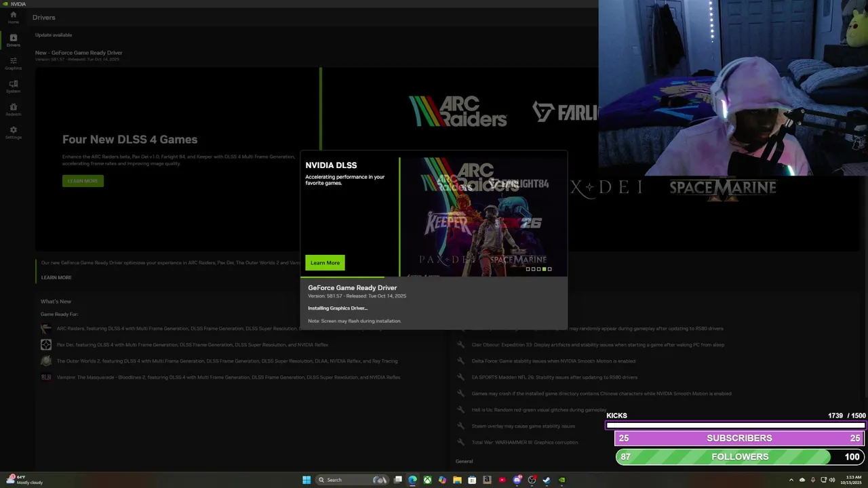Click wrench icon beside Total War WARHAMMER issue
The height and width of the screenshot is (488, 868).
(x=461, y=443)
